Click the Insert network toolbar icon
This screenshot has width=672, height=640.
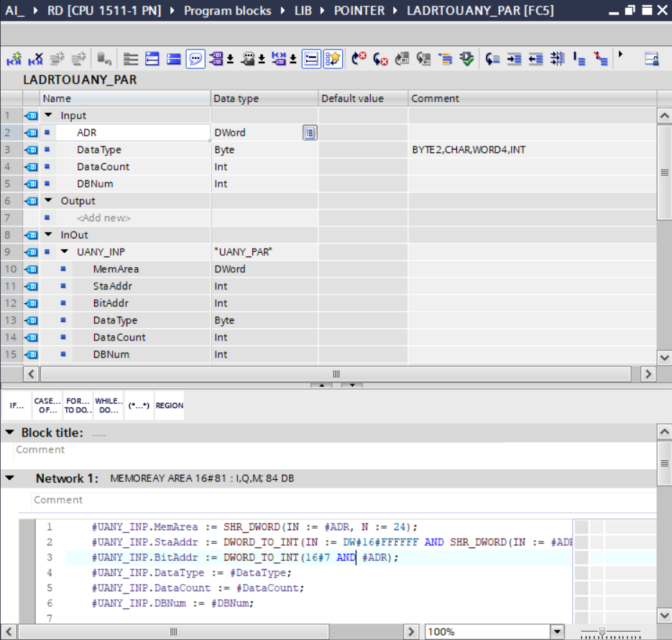click(x=14, y=59)
